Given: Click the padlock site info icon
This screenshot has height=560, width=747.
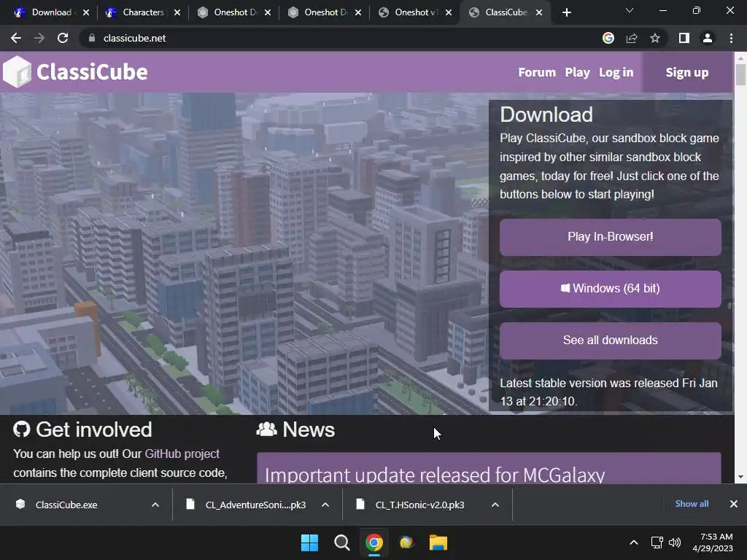Looking at the screenshot, I should point(91,38).
